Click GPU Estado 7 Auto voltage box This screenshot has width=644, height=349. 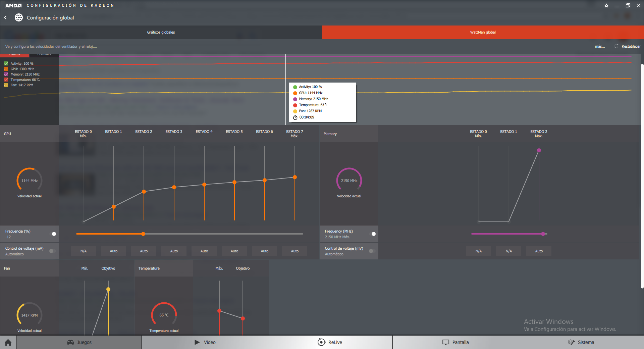(295, 251)
